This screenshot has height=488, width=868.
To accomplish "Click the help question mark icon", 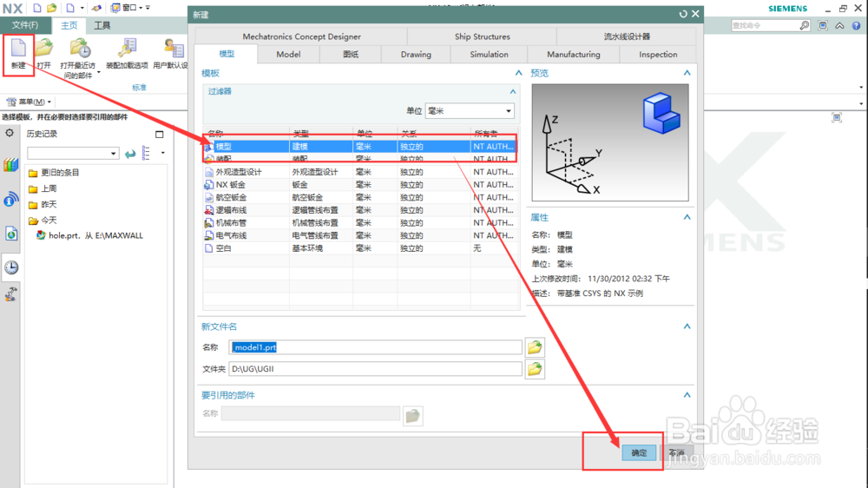I will tap(857, 25).
